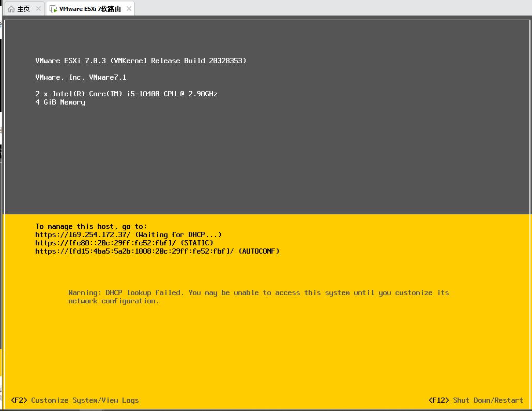Click the https://169.254.172.37/ management address
This screenshot has height=411, width=532.
(x=83, y=234)
